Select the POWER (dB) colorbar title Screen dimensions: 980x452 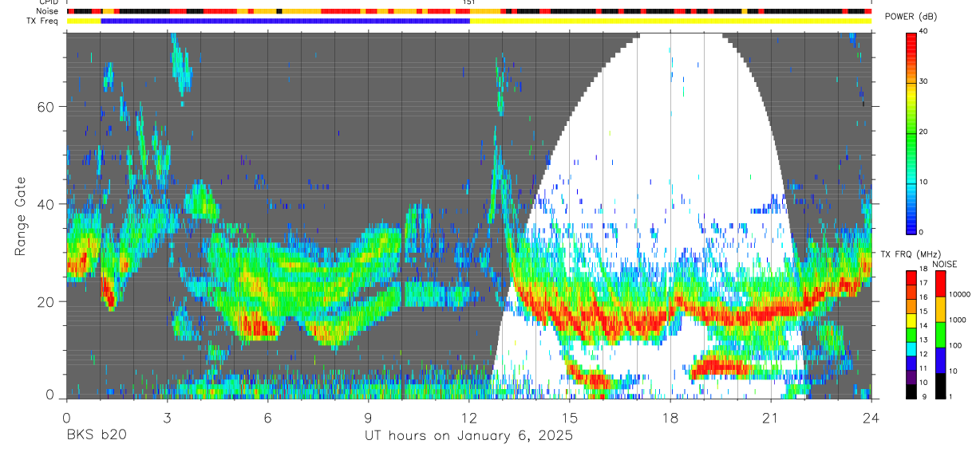tap(911, 18)
